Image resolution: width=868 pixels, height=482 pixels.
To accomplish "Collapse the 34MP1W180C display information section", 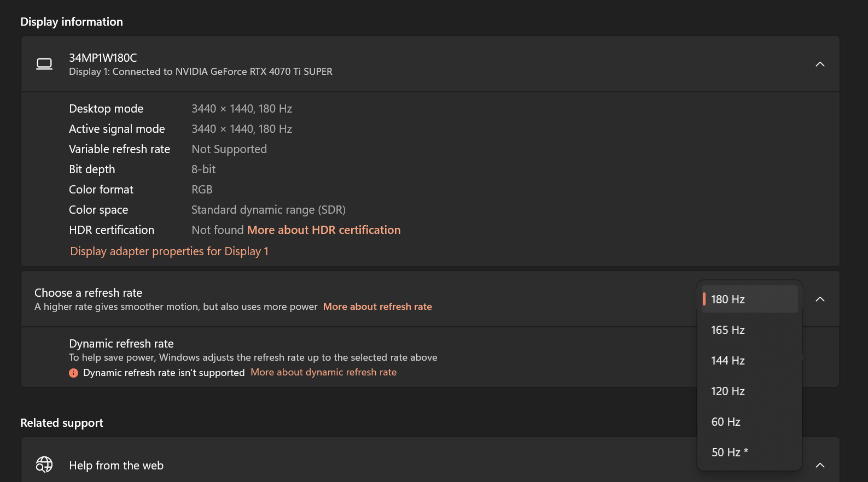I will (820, 64).
